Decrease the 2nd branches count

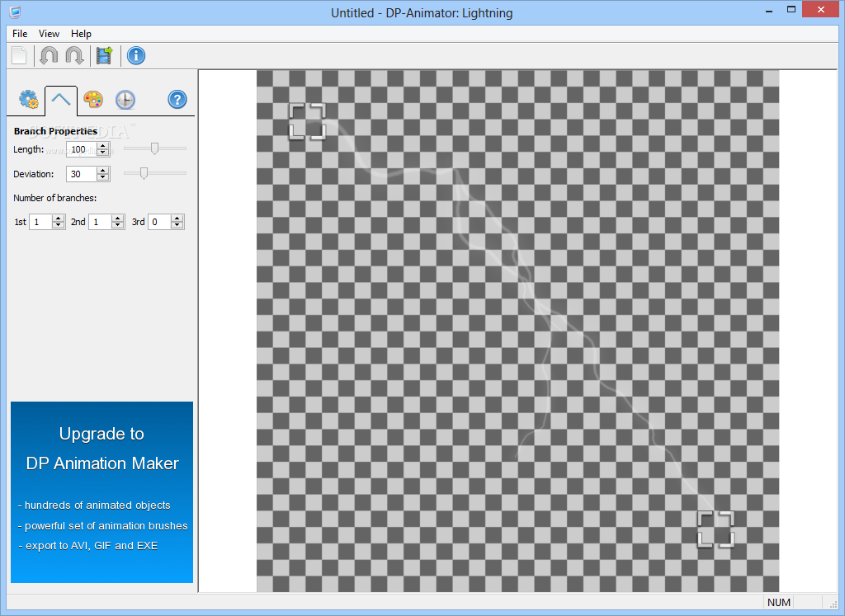(x=117, y=226)
